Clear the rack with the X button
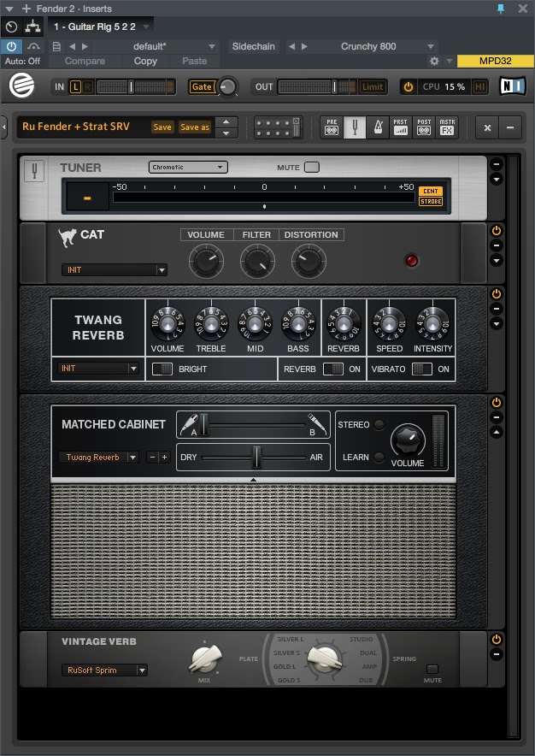The height and width of the screenshot is (756, 535). (487, 127)
